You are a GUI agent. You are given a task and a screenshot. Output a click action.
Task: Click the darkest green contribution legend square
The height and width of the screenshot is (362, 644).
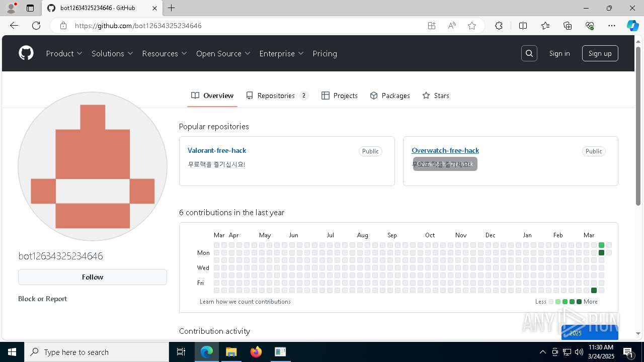click(x=579, y=302)
